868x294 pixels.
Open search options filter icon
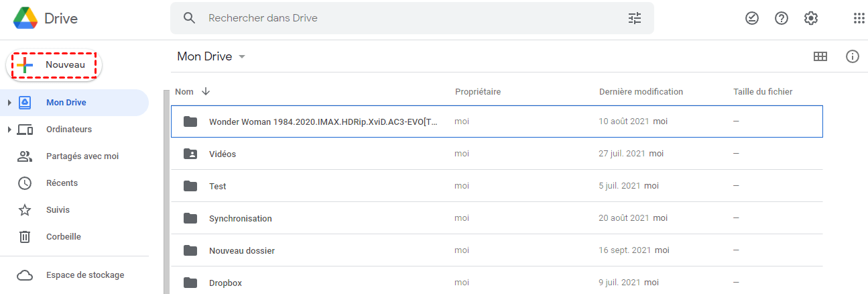click(x=634, y=19)
